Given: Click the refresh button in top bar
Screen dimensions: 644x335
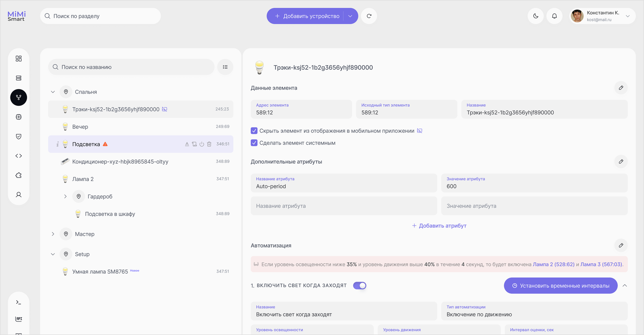Looking at the screenshot, I should pyautogui.click(x=369, y=16).
